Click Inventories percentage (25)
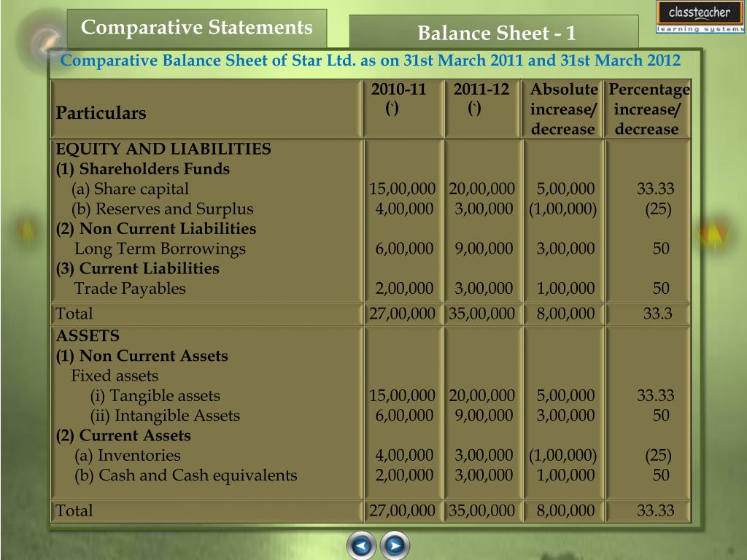This screenshot has height=560, width=747. [659, 456]
